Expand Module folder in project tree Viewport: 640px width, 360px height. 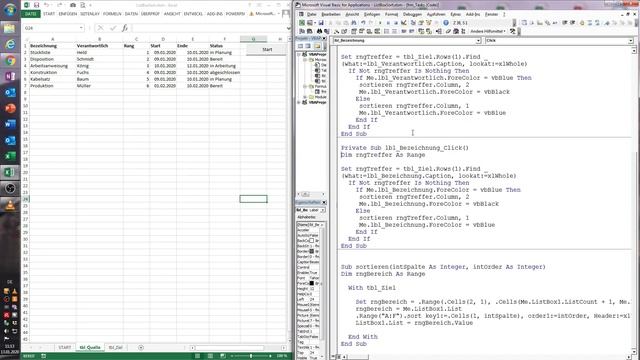click(x=305, y=97)
